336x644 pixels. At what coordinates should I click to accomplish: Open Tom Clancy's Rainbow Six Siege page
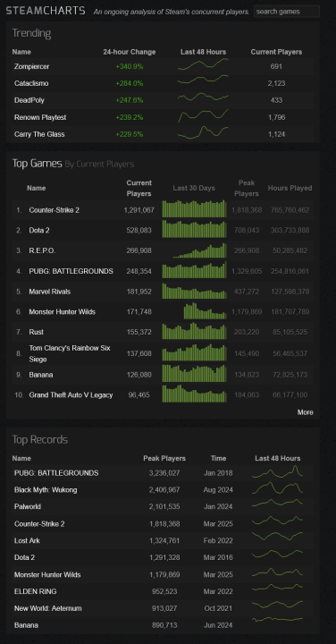point(70,353)
